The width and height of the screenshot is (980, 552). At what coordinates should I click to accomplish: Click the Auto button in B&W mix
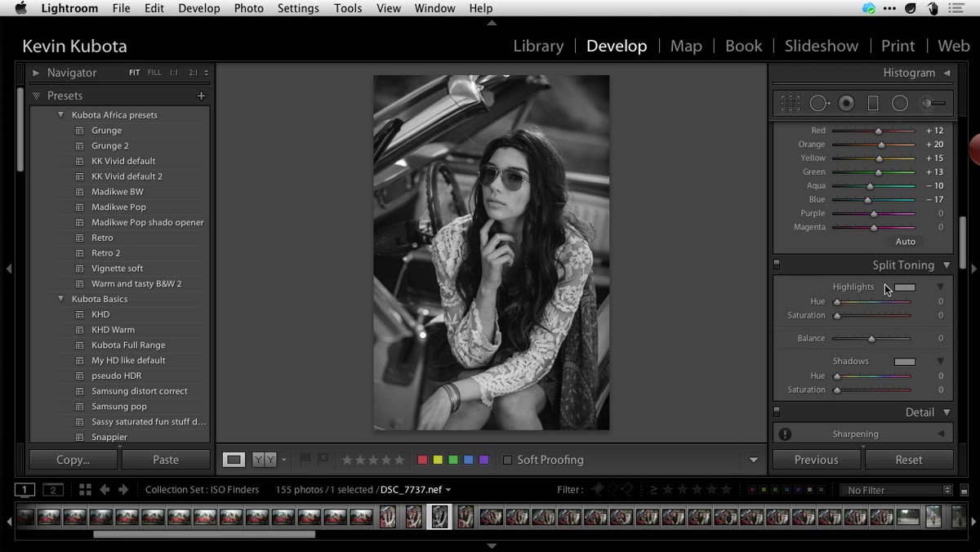coord(905,242)
